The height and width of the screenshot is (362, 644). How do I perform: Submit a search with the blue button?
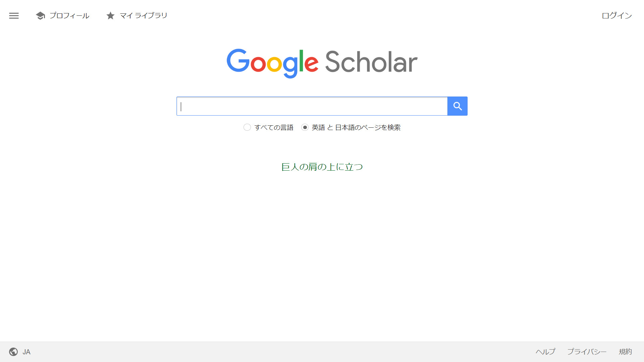point(457,106)
